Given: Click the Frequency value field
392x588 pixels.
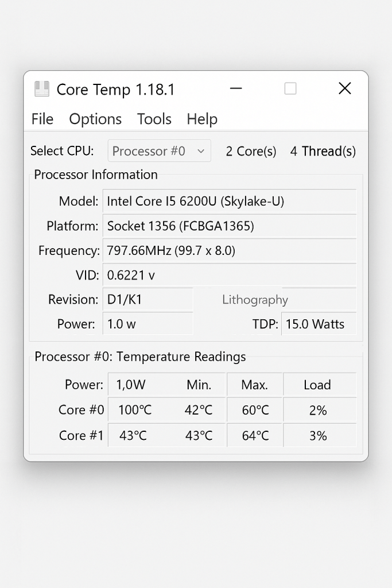Looking at the screenshot, I should click(x=229, y=251).
